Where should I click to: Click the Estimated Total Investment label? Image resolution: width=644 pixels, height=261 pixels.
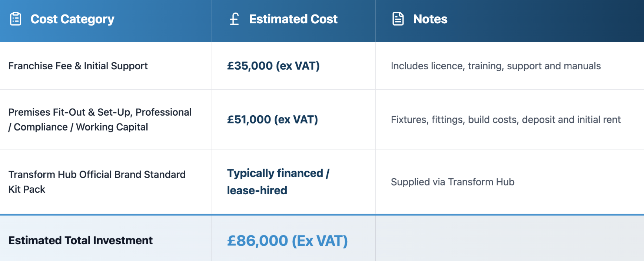(80, 240)
